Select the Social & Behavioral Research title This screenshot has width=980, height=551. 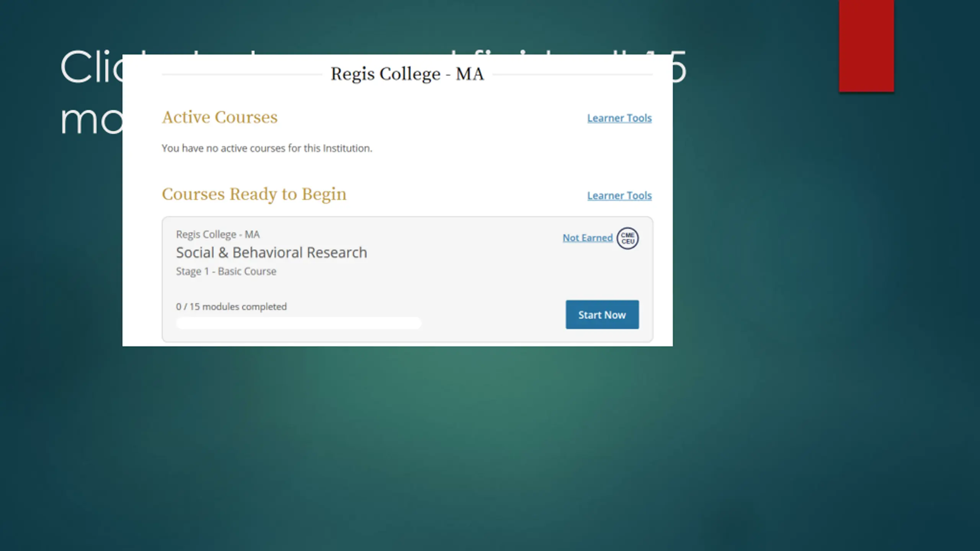coord(271,253)
